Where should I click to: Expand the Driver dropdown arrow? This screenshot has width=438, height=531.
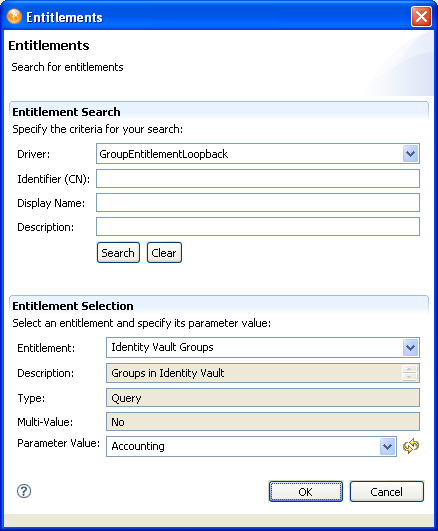pos(410,154)
